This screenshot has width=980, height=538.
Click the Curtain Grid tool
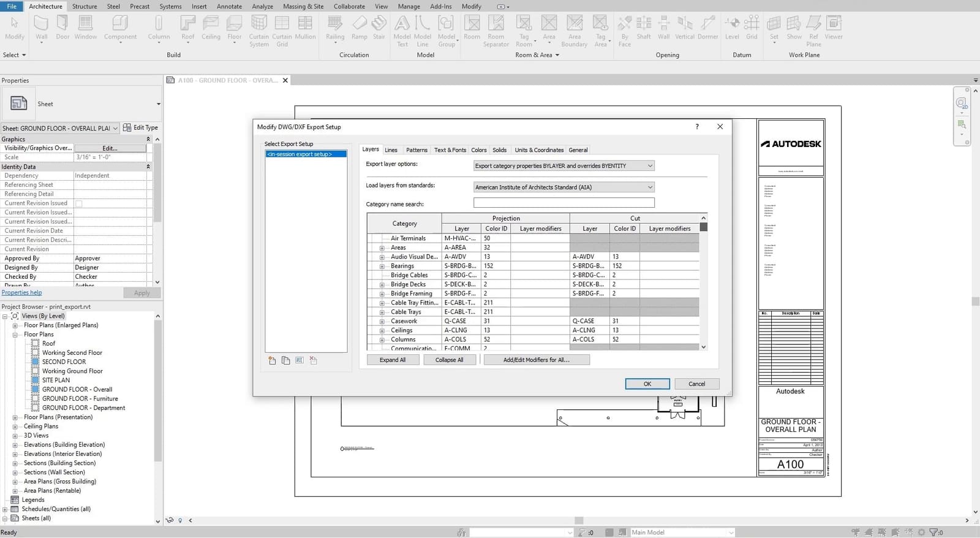(282, 31)
